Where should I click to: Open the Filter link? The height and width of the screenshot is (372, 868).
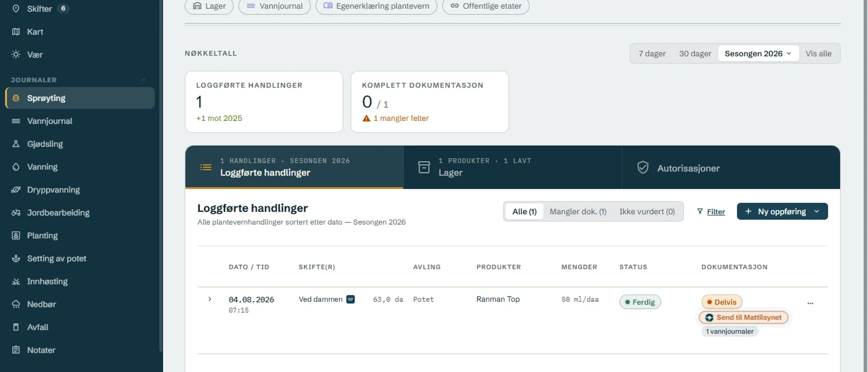click(711, 212)
